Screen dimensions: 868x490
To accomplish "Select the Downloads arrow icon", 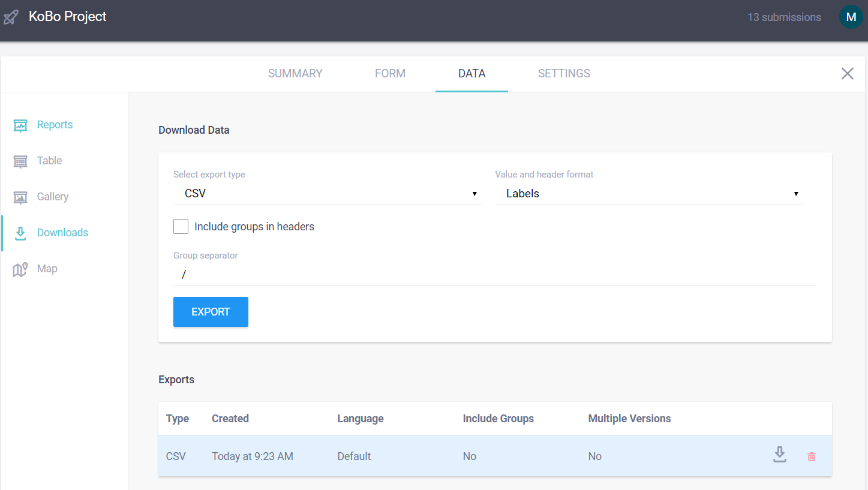I will pos(20,233).
